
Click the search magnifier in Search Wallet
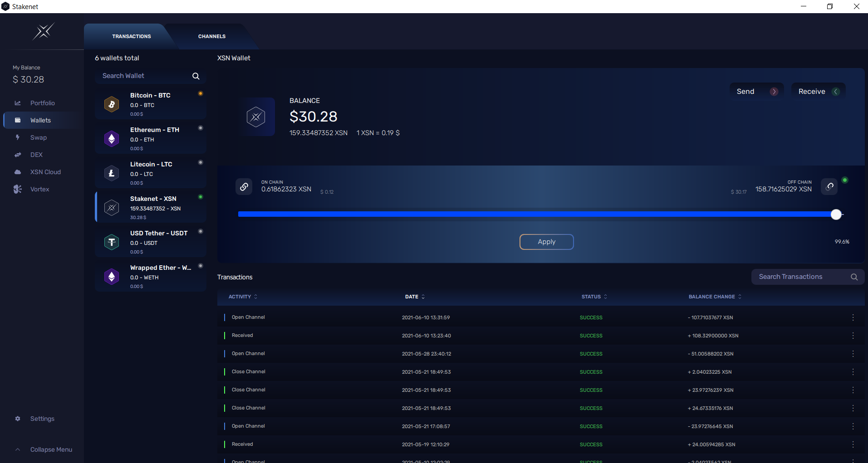[196, 76]
